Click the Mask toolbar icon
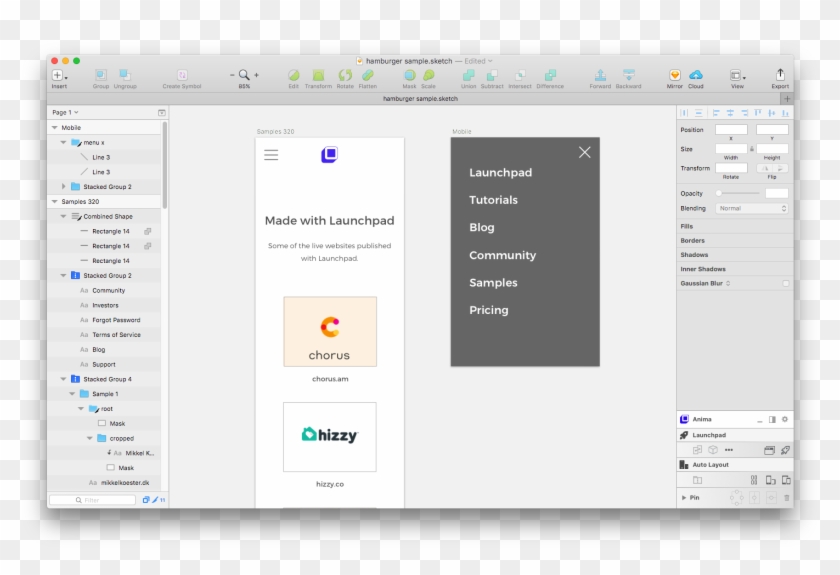The height and width of the screenshot is (575, 840). pos(409,75)
